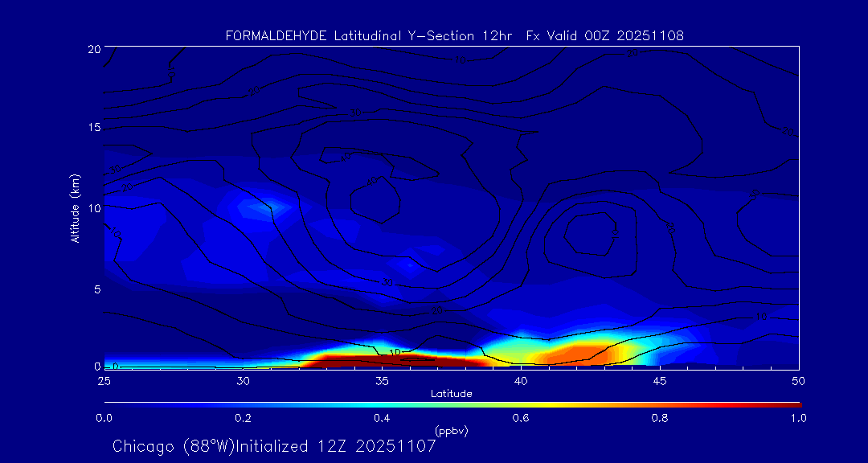
Task: Click the altitude axis tick label 20
Action: [x=93, y=48]
